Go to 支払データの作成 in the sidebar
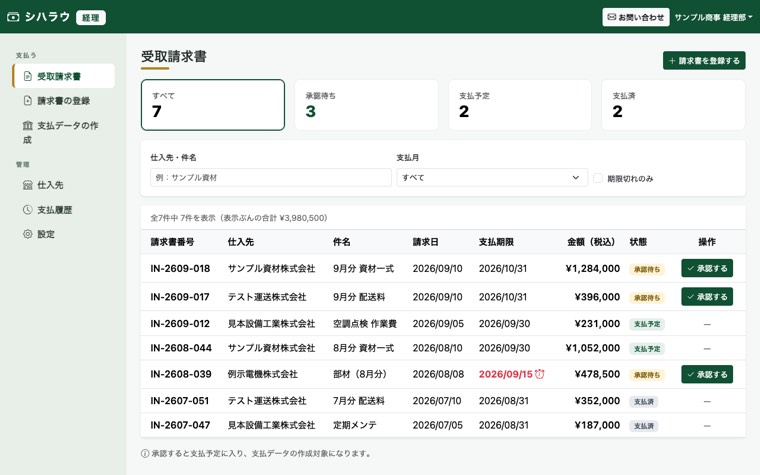This screenshot has height=475, width=760. click(x=63, y=132)
